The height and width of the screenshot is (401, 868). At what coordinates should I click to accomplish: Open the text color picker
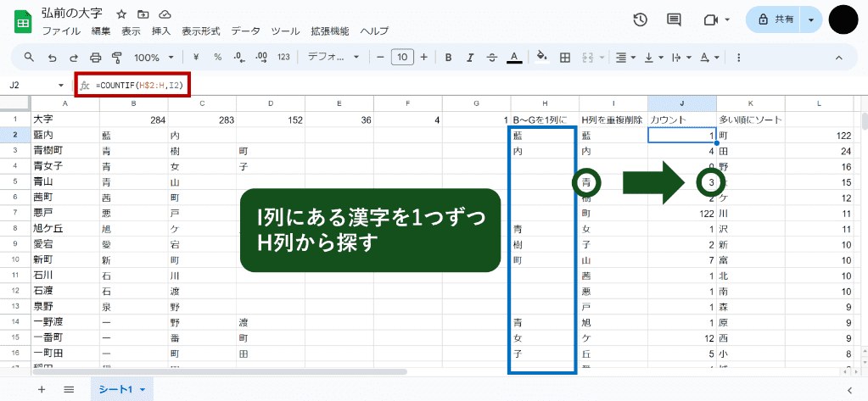pos(513,58)
